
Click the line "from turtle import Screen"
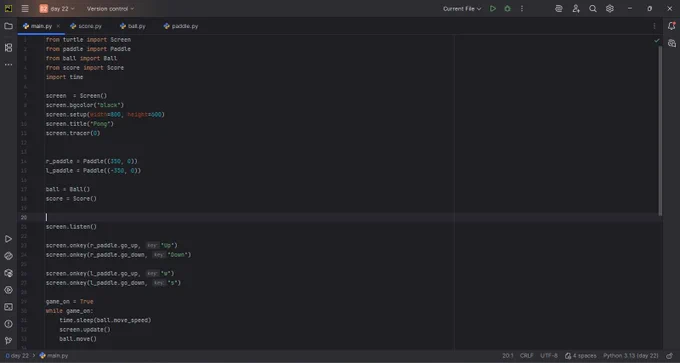[x=88, y=40]
